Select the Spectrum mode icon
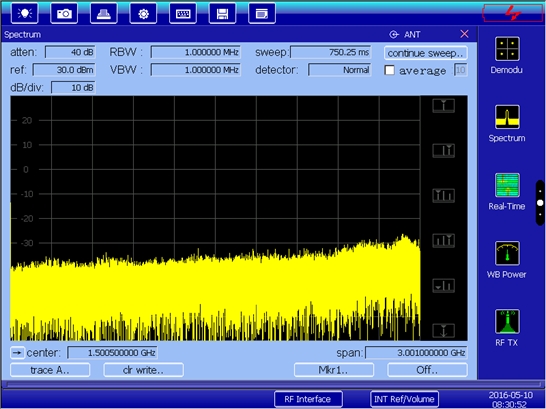 click(507, 117)
